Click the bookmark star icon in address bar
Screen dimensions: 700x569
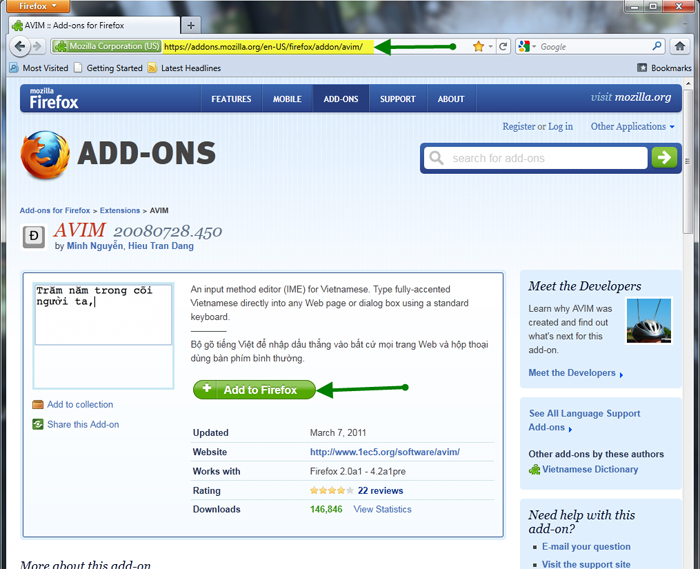[479, 46]
